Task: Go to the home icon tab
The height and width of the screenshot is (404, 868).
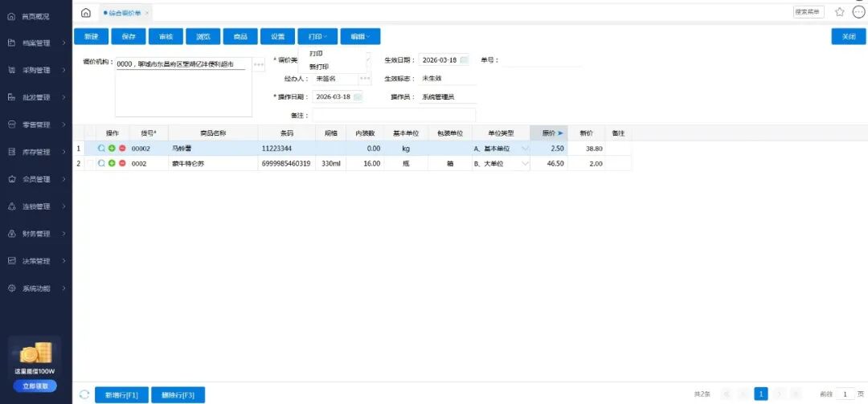Action: coord(86,12)
